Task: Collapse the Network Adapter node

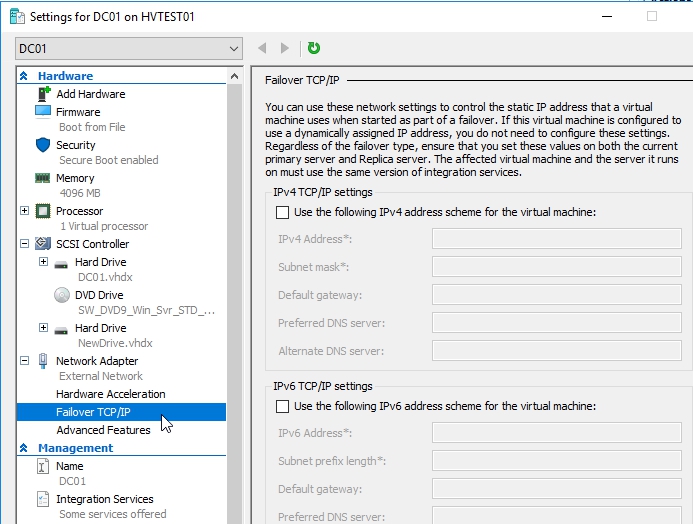Action: pyautogui.click(x=25, y=361)
